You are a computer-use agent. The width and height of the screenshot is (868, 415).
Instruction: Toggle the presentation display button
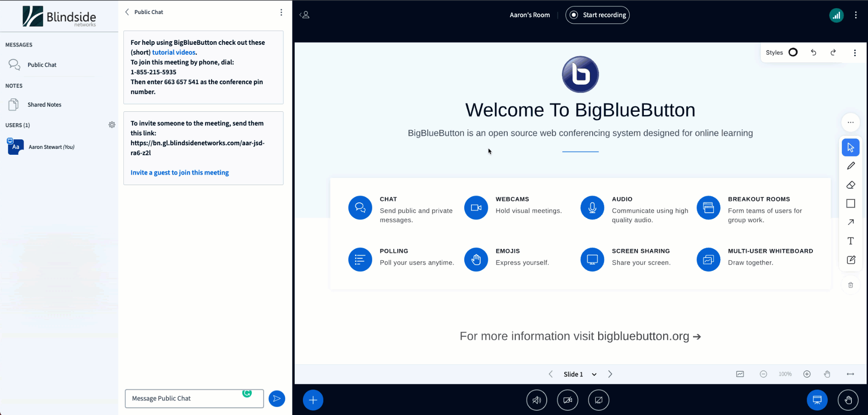click(817, 400)
